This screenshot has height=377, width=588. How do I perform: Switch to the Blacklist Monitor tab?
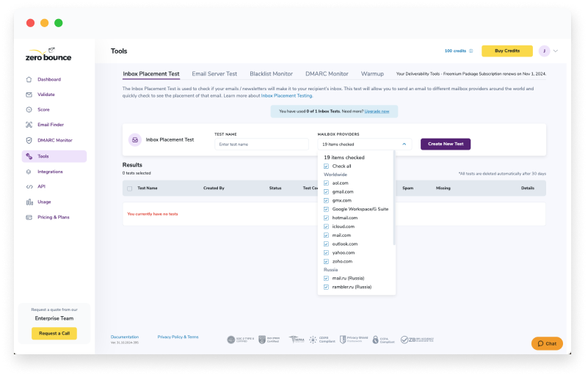[x=271, y=74]
